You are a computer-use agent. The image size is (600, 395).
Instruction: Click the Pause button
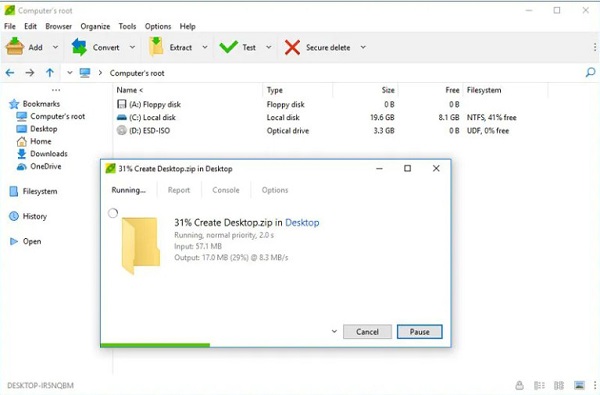419,332
